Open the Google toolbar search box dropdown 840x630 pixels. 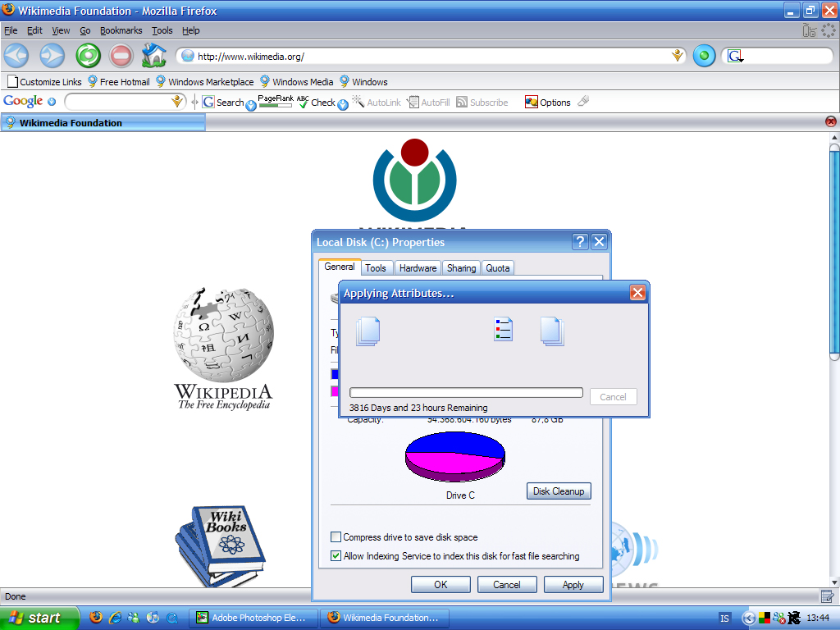(176, 101)
